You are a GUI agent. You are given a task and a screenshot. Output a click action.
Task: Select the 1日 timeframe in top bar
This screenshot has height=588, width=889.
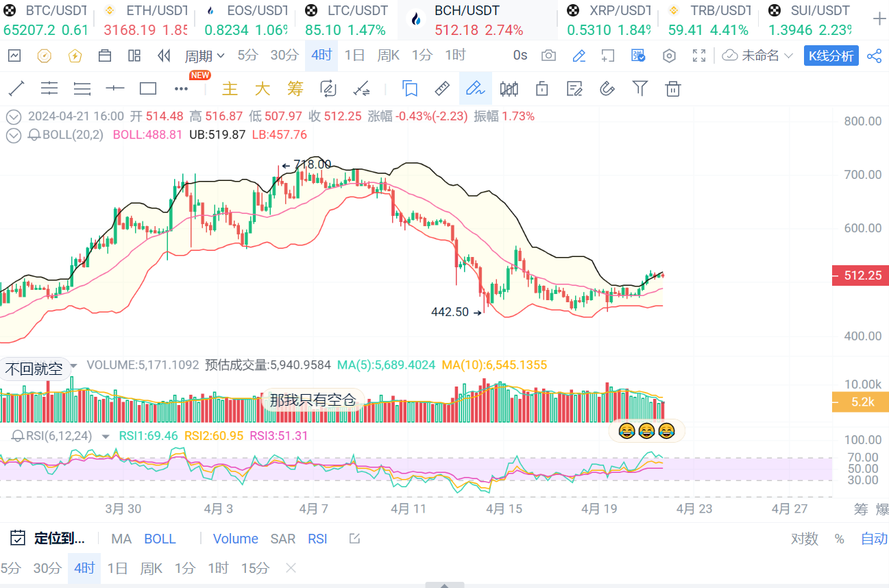[354, 56]
